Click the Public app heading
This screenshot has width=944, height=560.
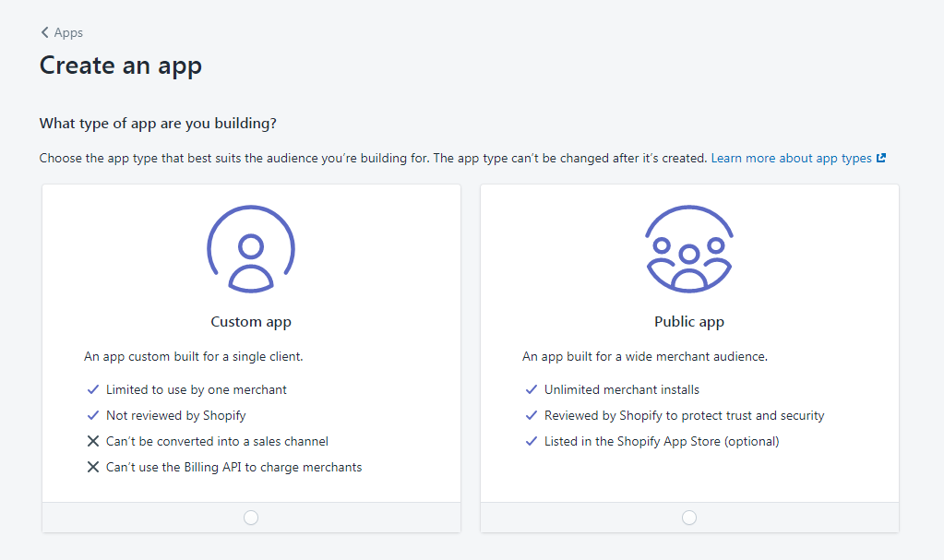point(688,321)
